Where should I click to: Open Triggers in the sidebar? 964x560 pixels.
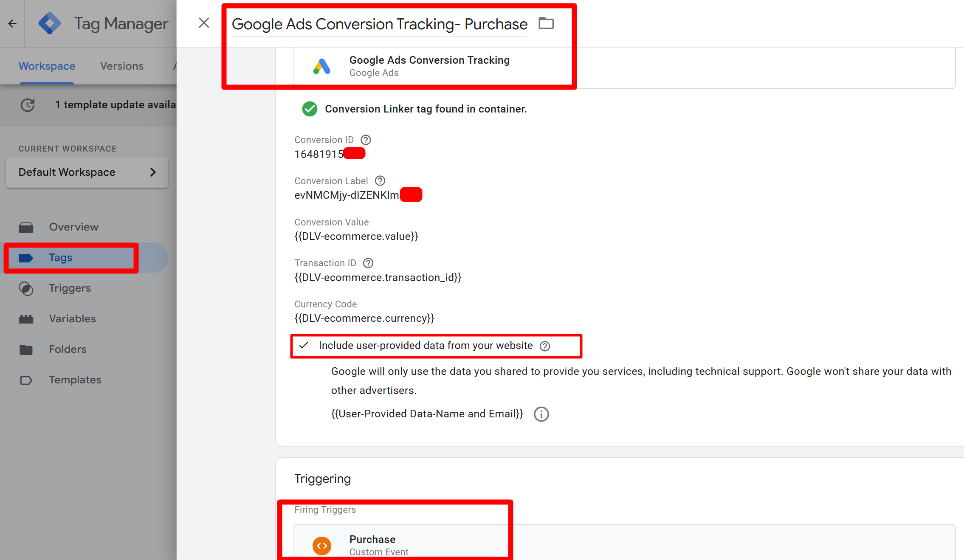[x=70, y=288]
